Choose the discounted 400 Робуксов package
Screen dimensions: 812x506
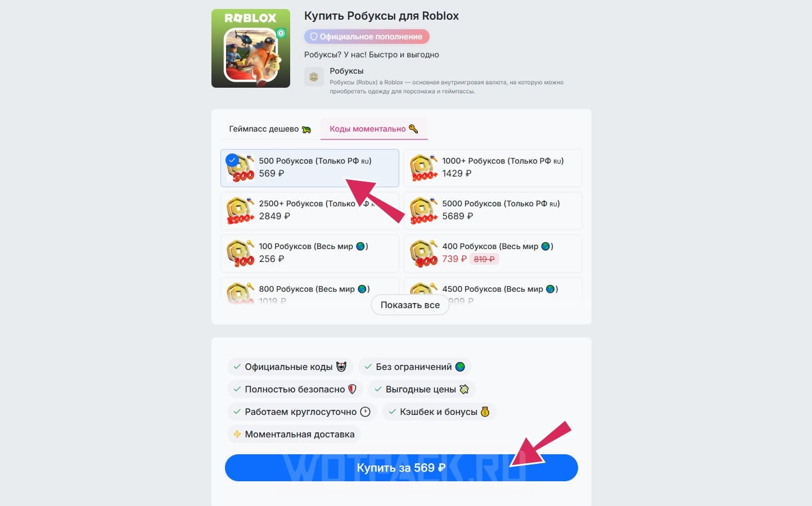493,254
